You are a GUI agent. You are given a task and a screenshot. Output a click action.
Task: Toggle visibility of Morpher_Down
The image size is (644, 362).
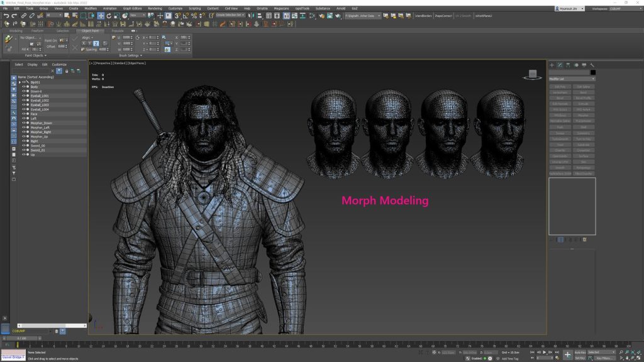[x=24, y=123]
